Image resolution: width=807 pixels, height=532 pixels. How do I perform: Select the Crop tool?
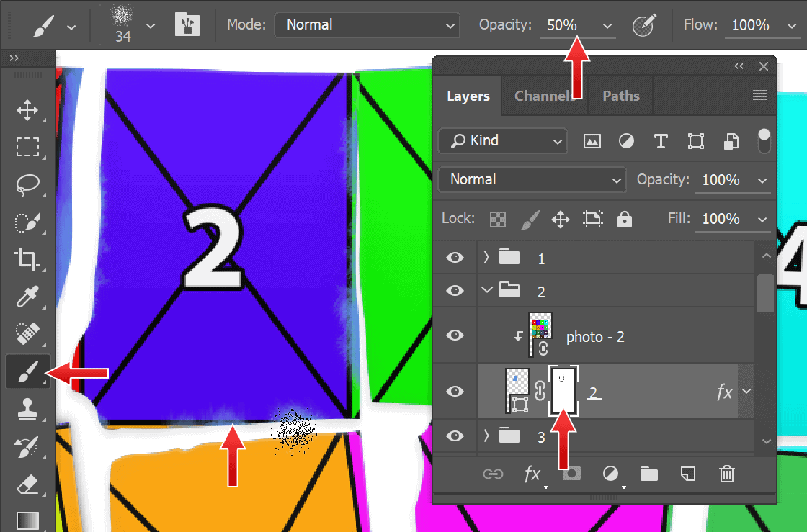pos(27,260)
